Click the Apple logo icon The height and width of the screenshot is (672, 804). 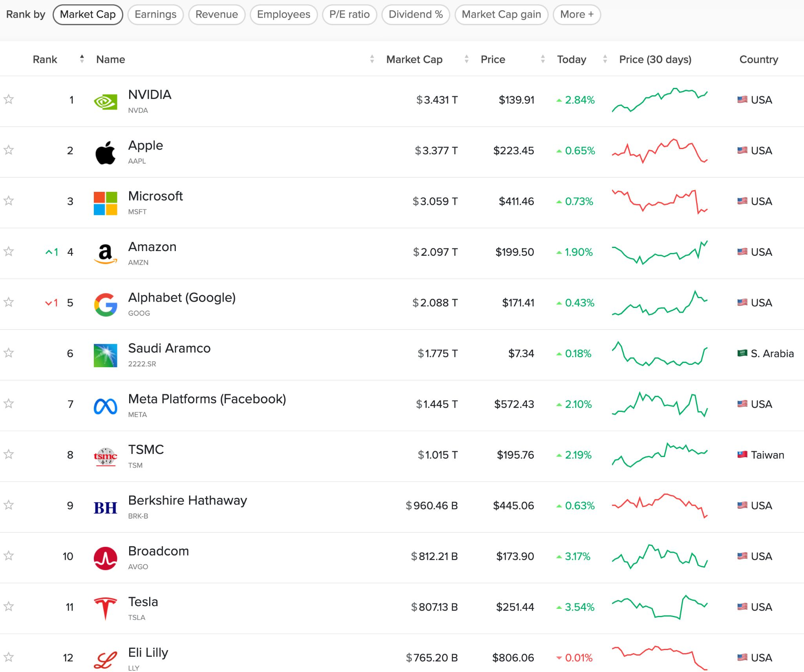point(105,152)
